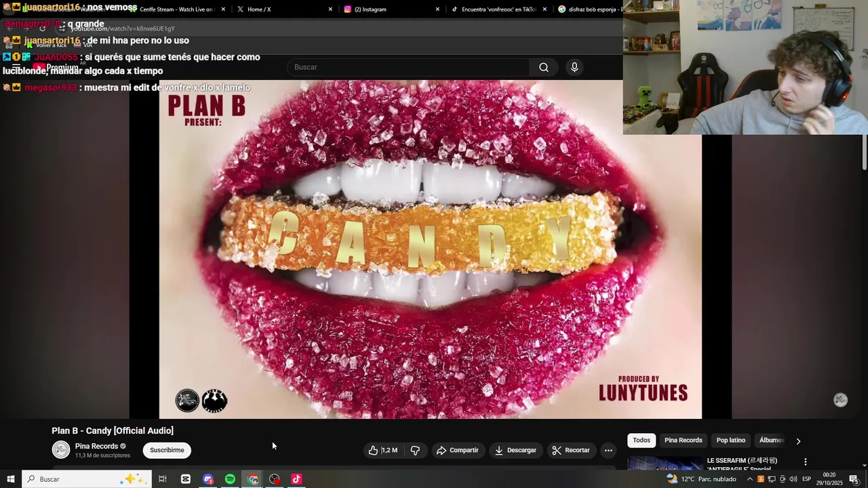Select the Pop latino filter chip
Image resolution: width=868 pixels, height=488 pixels.
731,441
